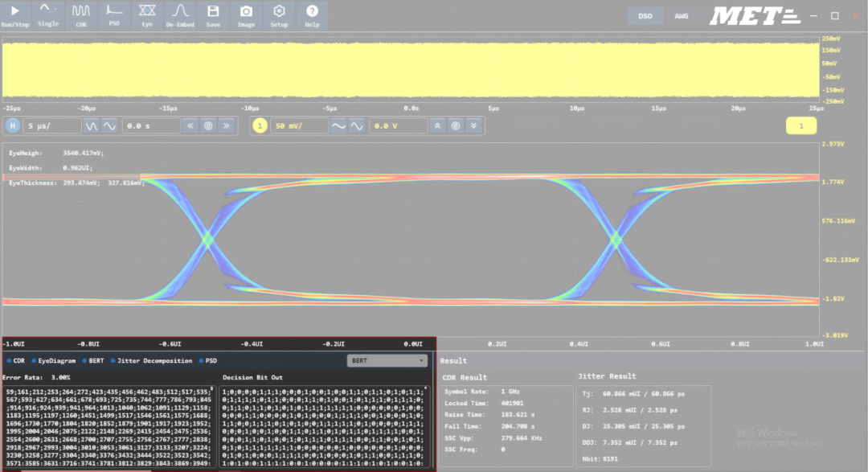Click the left eye crossing point in diagram
868x472 pixels.
(x=208, y=240)
